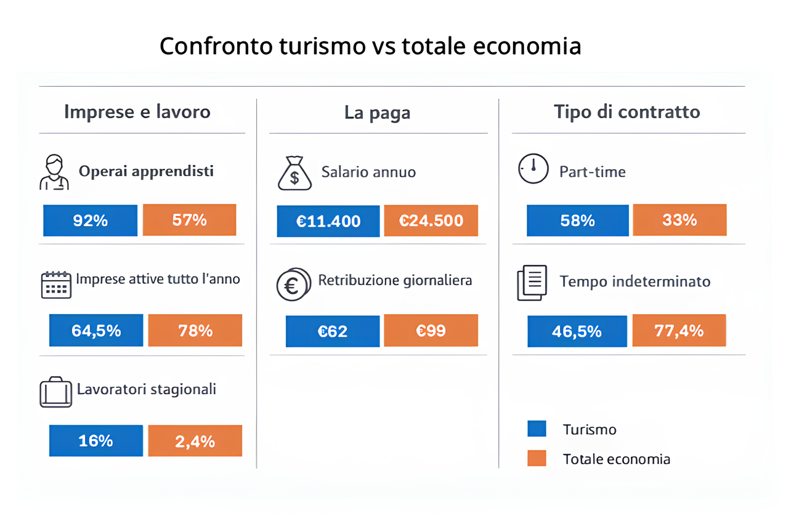The height and width of the screenshot is (532, 786).
Task: Click the orange €24.500 bar
Action: tap(431, 221)
